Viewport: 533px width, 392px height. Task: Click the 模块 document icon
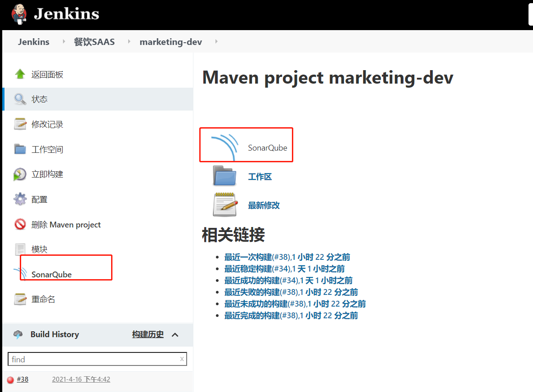(20, 249)
